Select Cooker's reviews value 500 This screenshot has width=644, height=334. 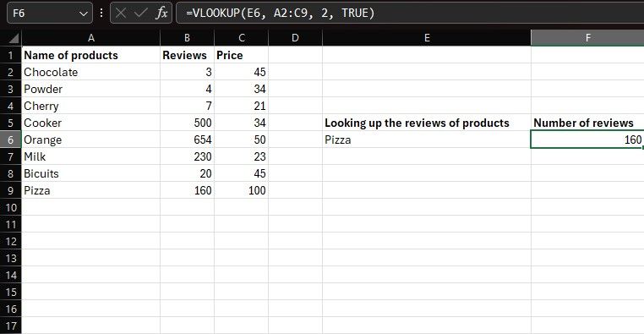(x=187, y=123)
